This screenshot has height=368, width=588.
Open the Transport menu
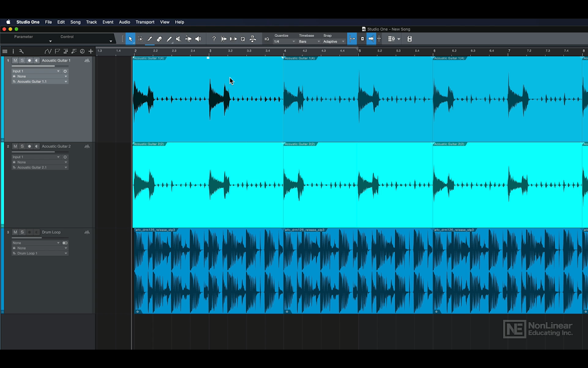point(145,22)
